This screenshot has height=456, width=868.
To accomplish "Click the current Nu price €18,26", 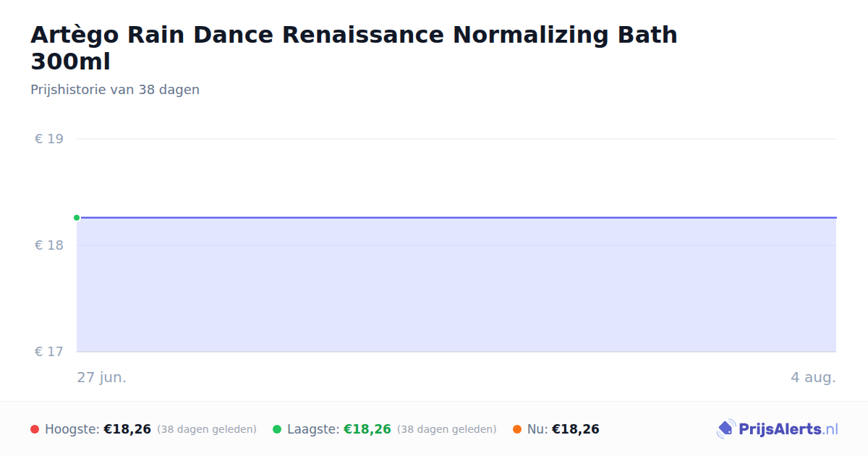I will [576, 429].
